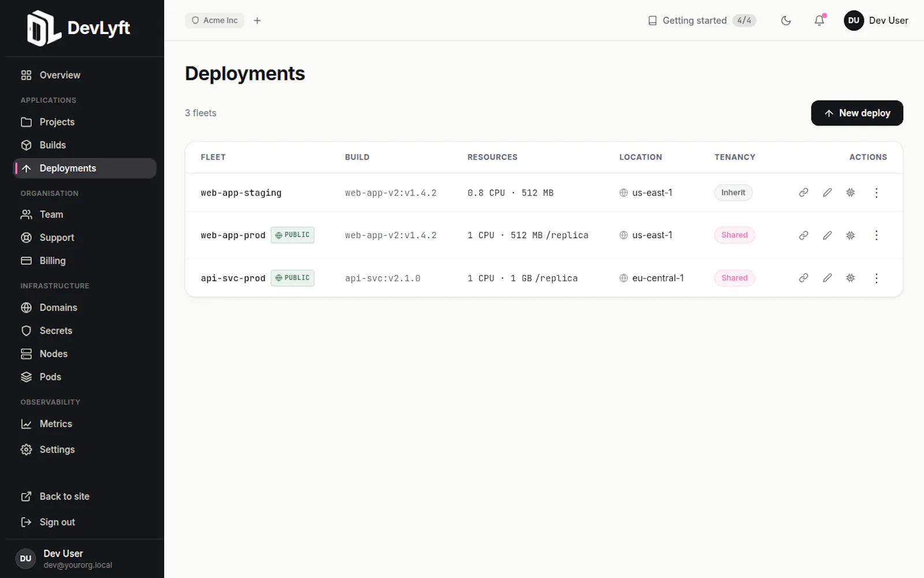Open the Billing page

tap(85, 261)
